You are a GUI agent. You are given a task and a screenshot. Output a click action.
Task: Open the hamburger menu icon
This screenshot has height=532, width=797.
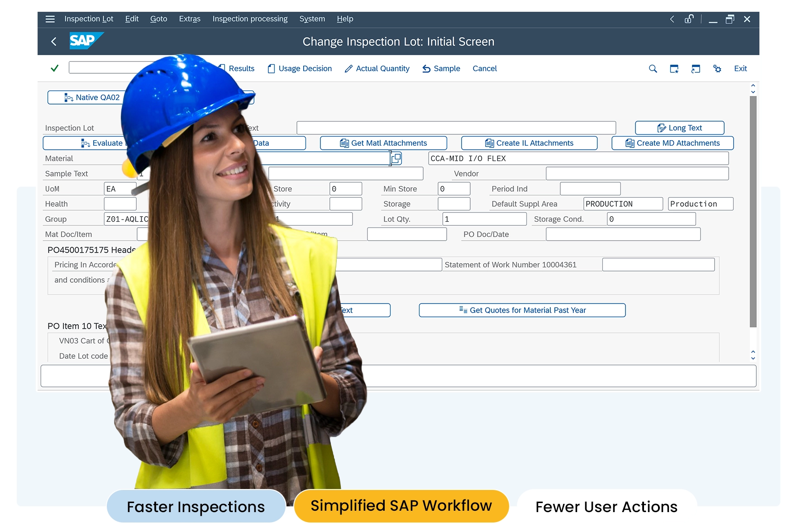(50, 19)
